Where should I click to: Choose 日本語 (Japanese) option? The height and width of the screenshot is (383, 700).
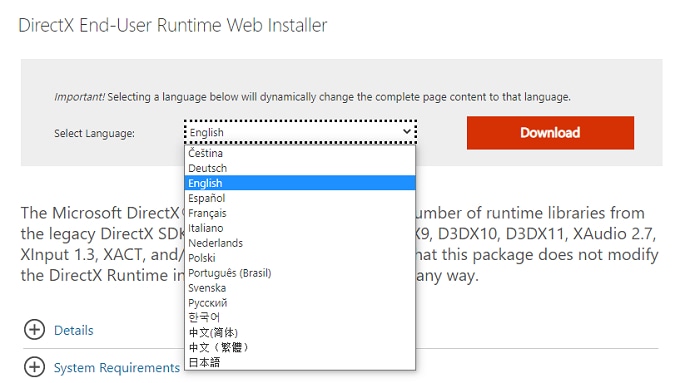tap(300, 362)
